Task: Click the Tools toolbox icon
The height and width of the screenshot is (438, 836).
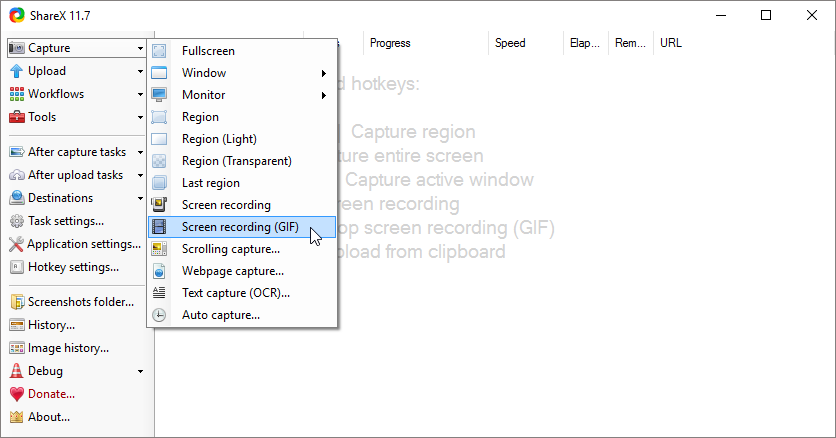Action: (x=17, y=117)
